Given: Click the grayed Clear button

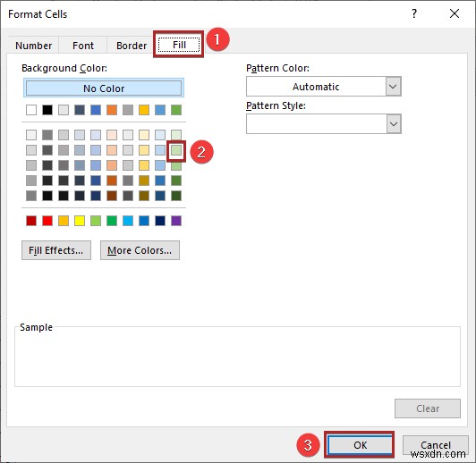Looking at the screenshot, I should 428,408.
